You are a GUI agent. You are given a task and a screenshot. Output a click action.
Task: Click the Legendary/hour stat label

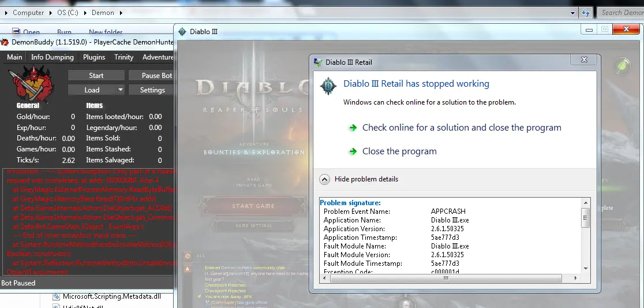click(111, 128)
